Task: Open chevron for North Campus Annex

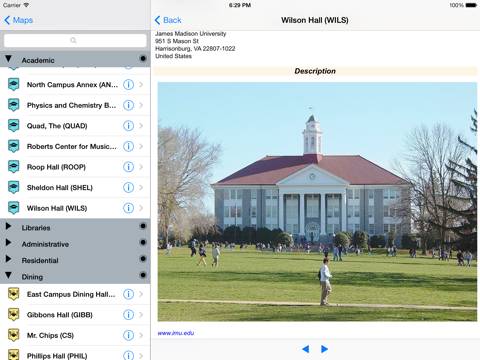Action: tap(141, 85)
